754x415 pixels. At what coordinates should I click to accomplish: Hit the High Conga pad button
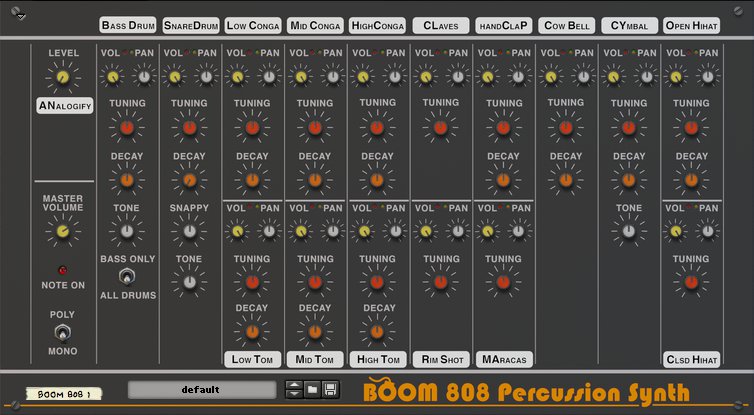[x=378, y=25]
